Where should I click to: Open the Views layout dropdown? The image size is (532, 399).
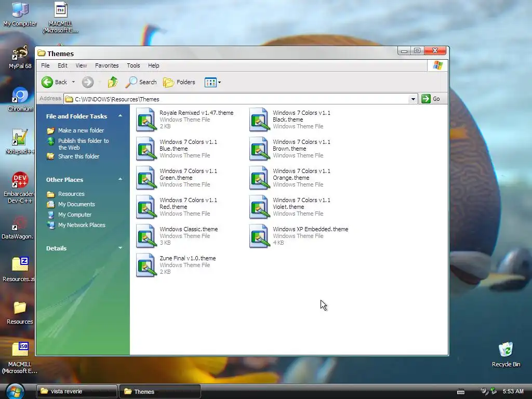point(212,82)
